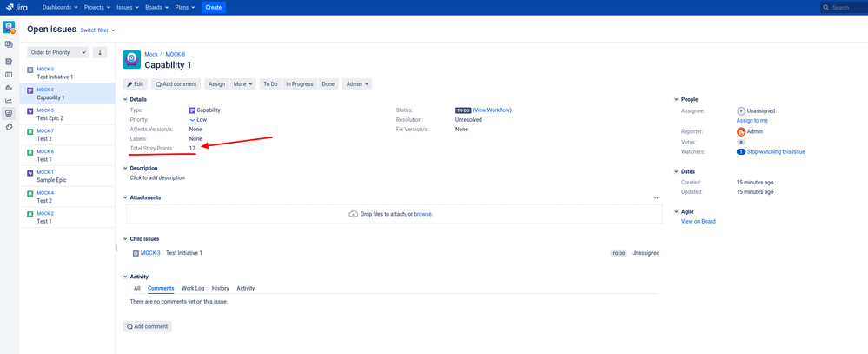868x354 pixels.
Task: Open the Projects menu
Action: 96,8
